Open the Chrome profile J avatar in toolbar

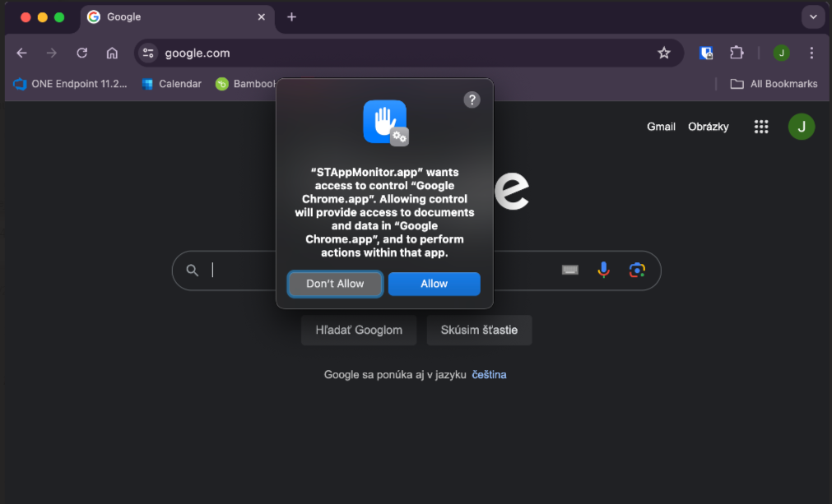tap(781, 53)
